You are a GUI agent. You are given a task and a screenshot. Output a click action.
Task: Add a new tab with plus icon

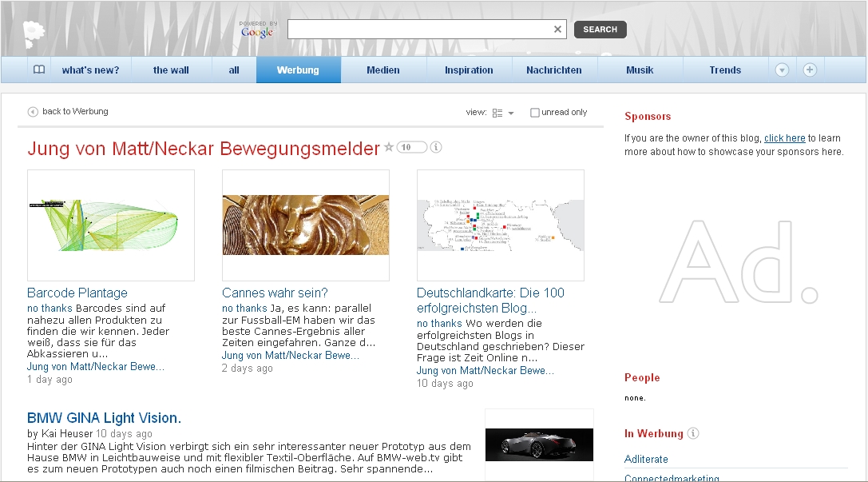coord(810,70)
